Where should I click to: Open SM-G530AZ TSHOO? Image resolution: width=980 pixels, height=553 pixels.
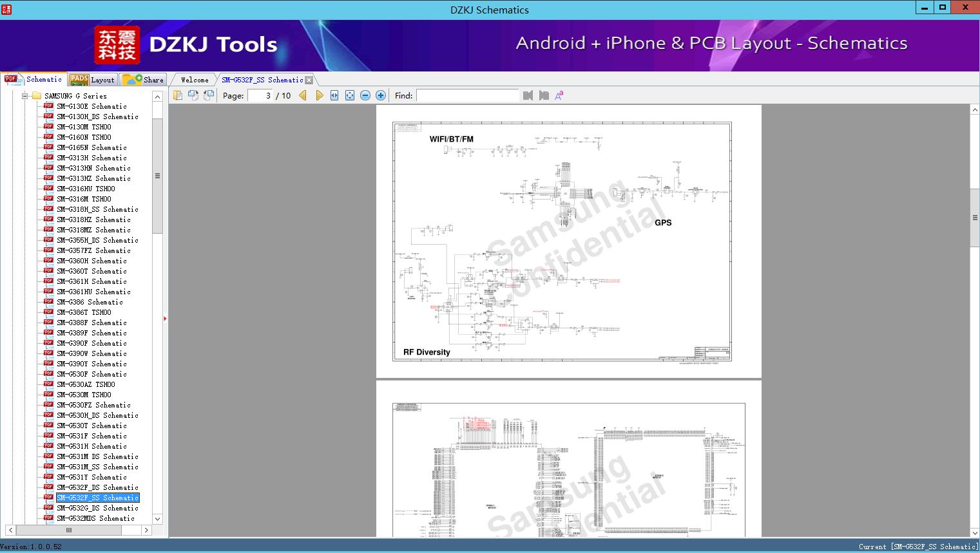(x=86, y=384)
